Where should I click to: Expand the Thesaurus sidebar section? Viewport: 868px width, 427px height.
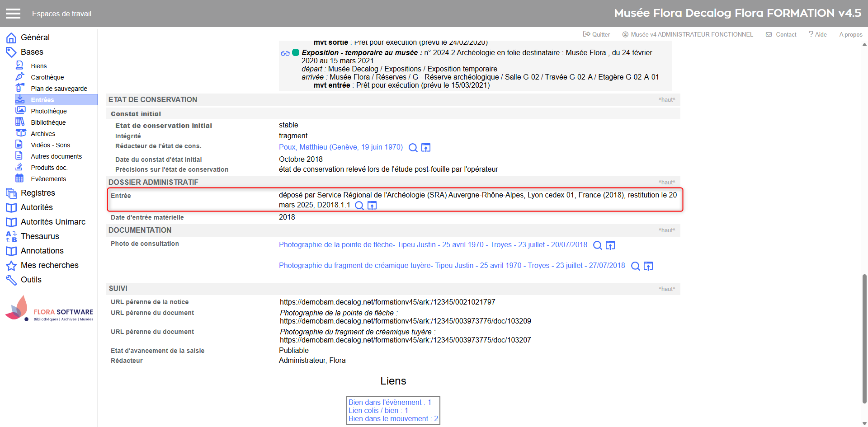click(40, 236)
